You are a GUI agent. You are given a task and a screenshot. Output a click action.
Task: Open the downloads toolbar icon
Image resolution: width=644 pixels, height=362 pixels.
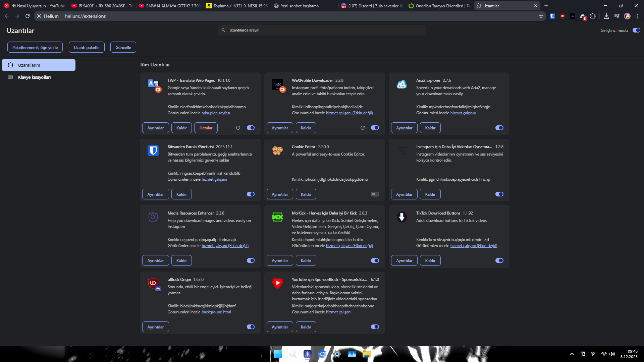pos(606,16)
